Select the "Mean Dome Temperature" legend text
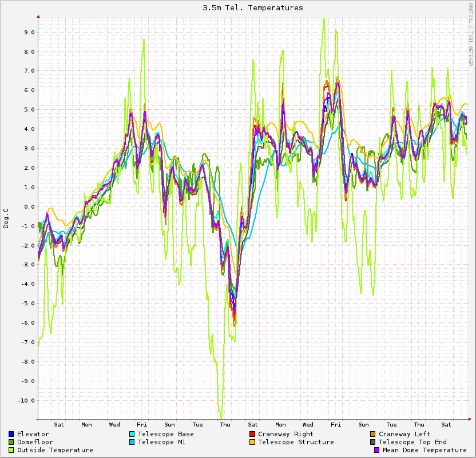This screenshot has height=458, width=476. (x=425, y=450)
